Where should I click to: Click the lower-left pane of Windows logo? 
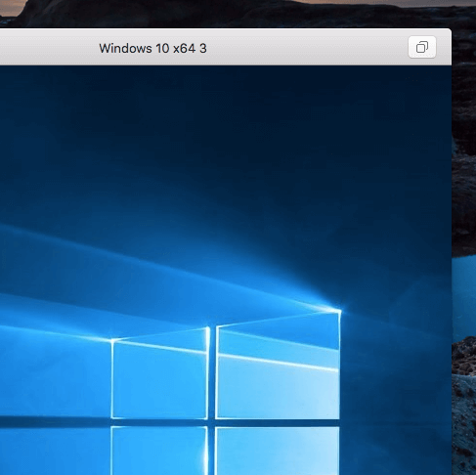click(x=159, y=452)
